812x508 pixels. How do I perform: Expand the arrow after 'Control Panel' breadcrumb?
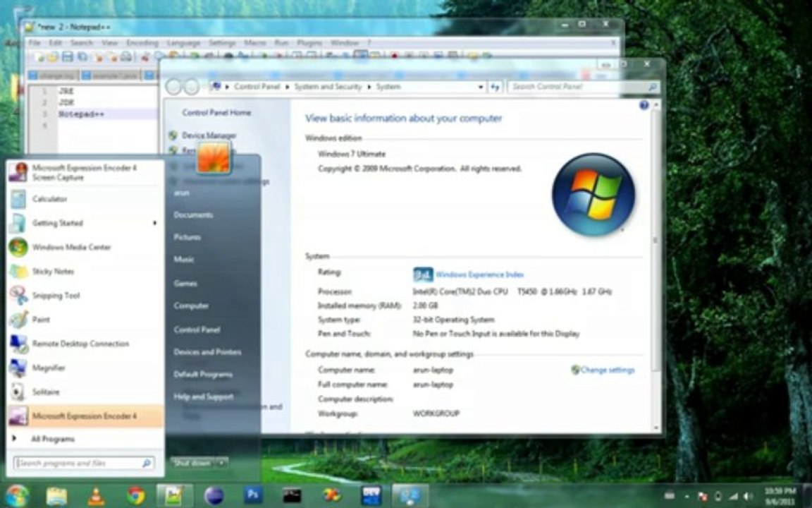point(288,87)
